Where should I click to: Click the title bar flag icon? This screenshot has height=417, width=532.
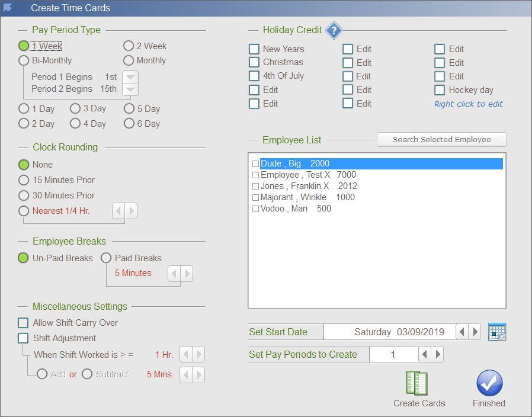8,8
